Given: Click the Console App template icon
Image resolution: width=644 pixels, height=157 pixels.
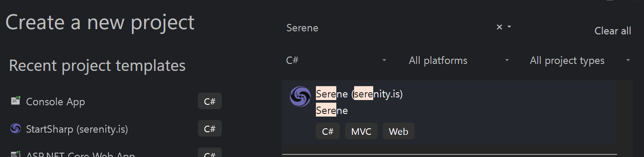Looking at the screenshot, I should point(16,101).
